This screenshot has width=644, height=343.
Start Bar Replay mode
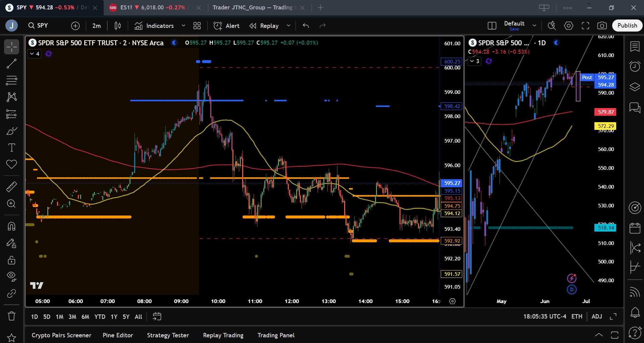(x=264, y=26)
